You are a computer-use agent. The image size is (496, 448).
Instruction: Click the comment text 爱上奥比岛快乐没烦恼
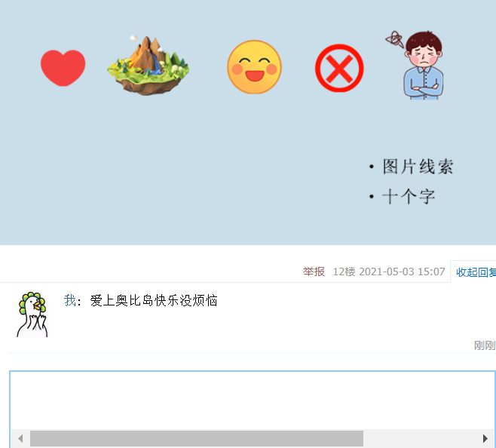[x=154, y=300]
